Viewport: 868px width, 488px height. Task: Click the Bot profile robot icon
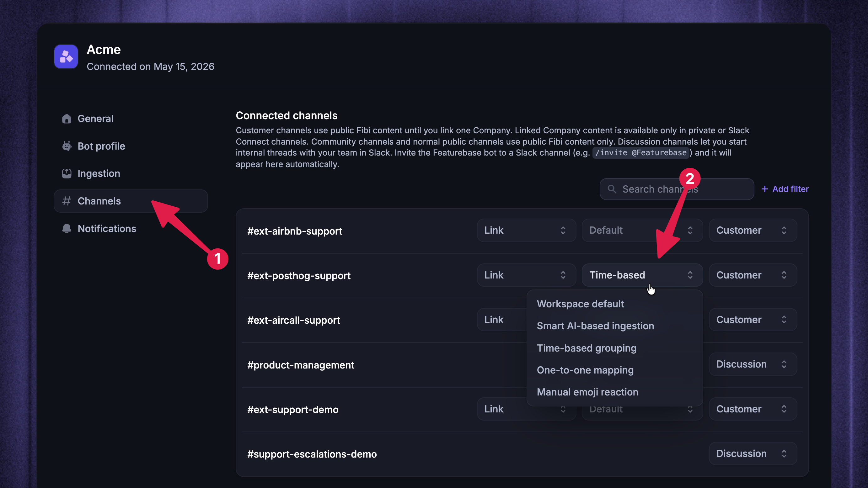coord(67,146)
